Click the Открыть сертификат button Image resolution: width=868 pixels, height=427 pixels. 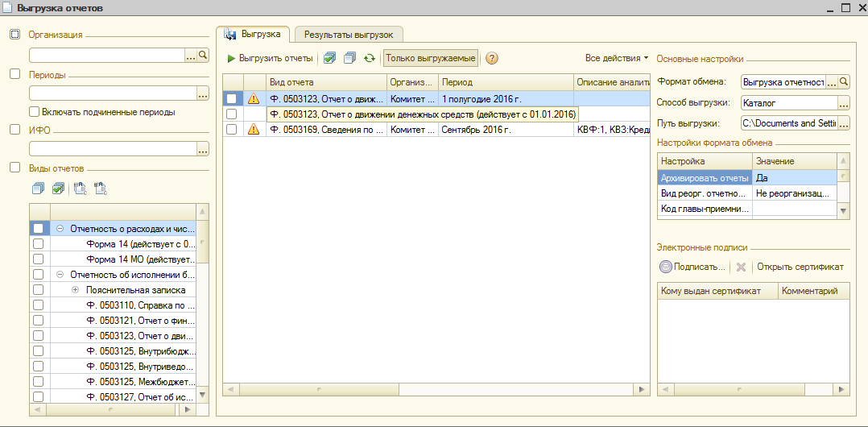click(800, 267)
